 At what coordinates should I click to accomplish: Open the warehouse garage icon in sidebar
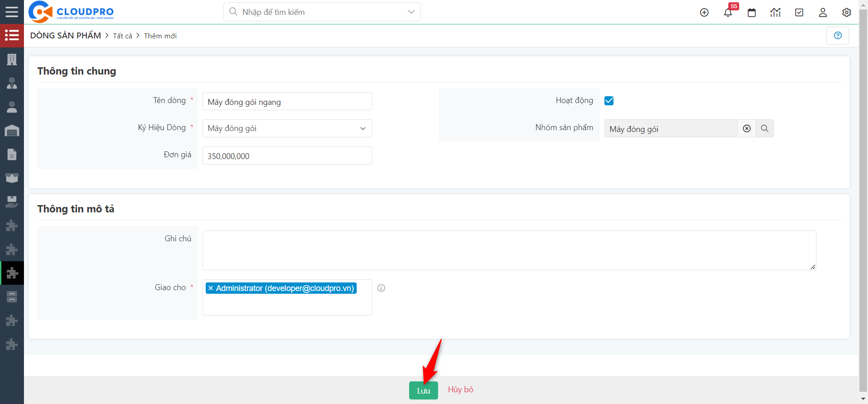(12, 131)
